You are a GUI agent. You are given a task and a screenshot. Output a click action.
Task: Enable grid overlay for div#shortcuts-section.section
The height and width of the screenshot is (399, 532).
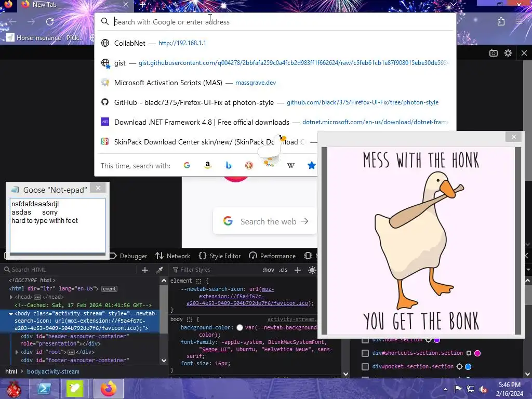pos(365,353)
